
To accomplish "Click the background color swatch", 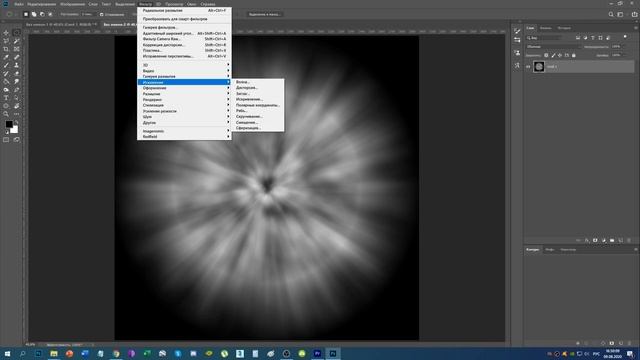I will [15, 130].
